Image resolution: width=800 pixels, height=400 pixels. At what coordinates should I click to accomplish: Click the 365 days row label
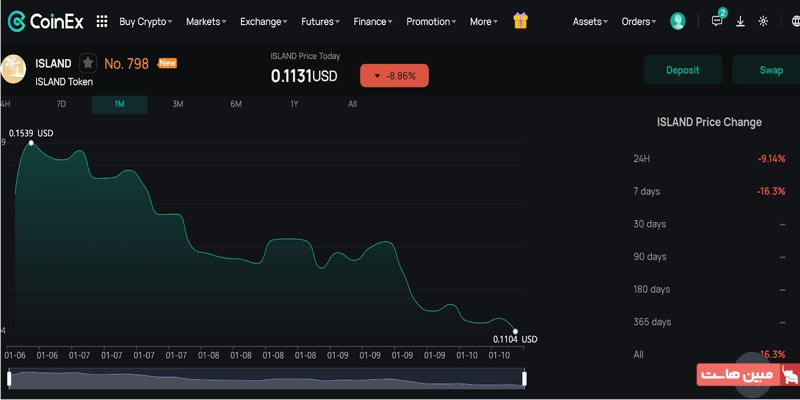pyautogui.click(x=652, y=322)
